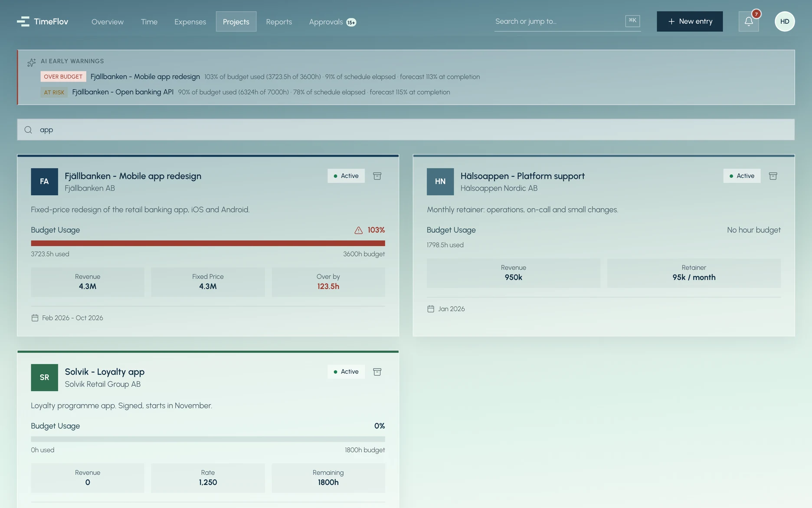Archive the Hälsoappen Platform support project
The image size is (812, 508).
(773, 176)
